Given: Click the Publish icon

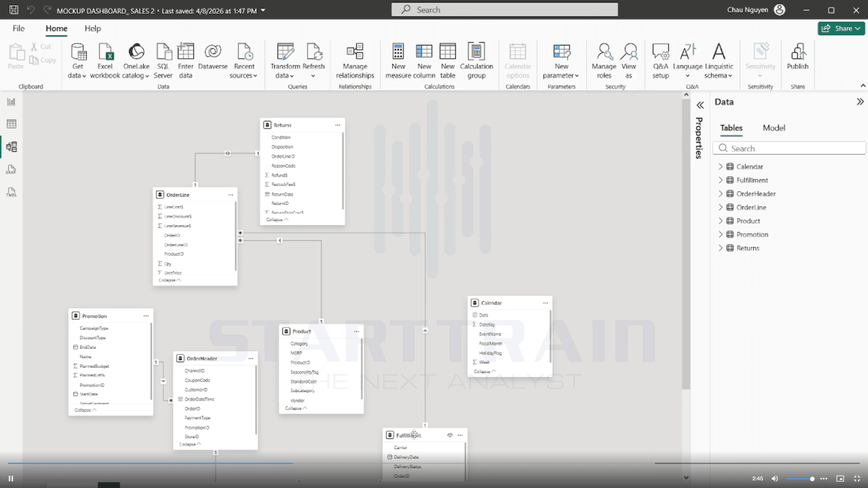Looking at the screenshot, I should (797, 52).
